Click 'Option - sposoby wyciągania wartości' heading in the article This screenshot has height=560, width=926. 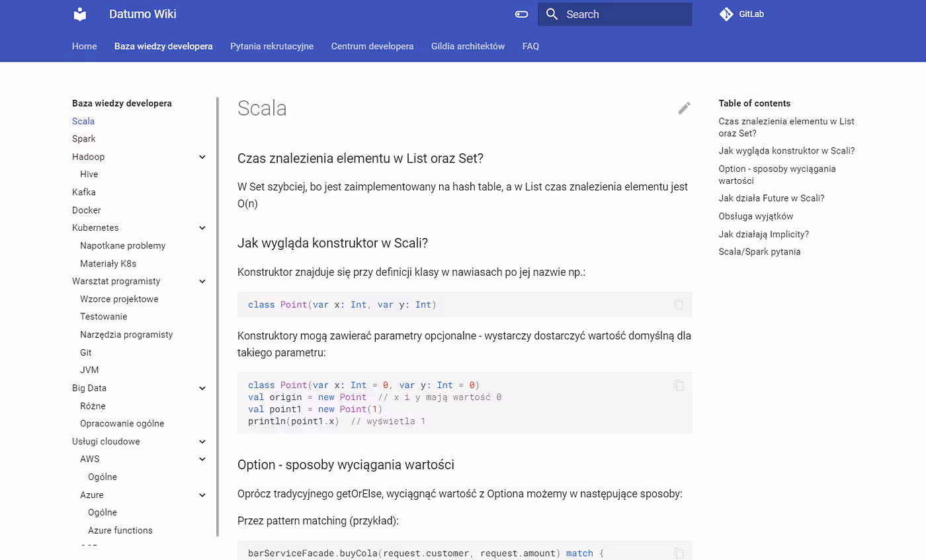tap(346, 465)
